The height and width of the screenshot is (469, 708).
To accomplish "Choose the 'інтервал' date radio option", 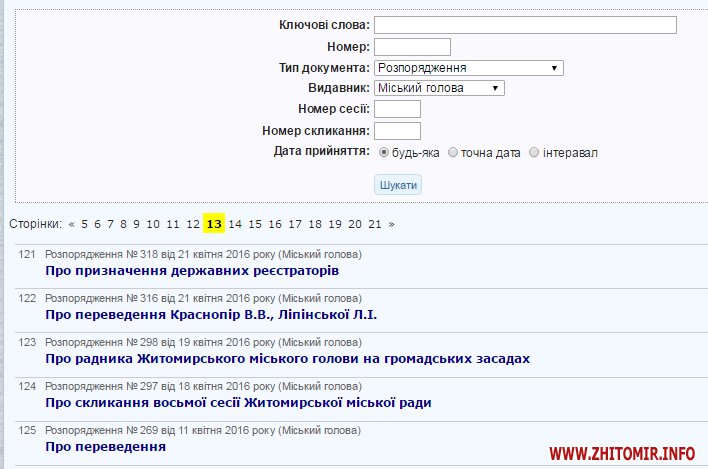I will 534,153.
